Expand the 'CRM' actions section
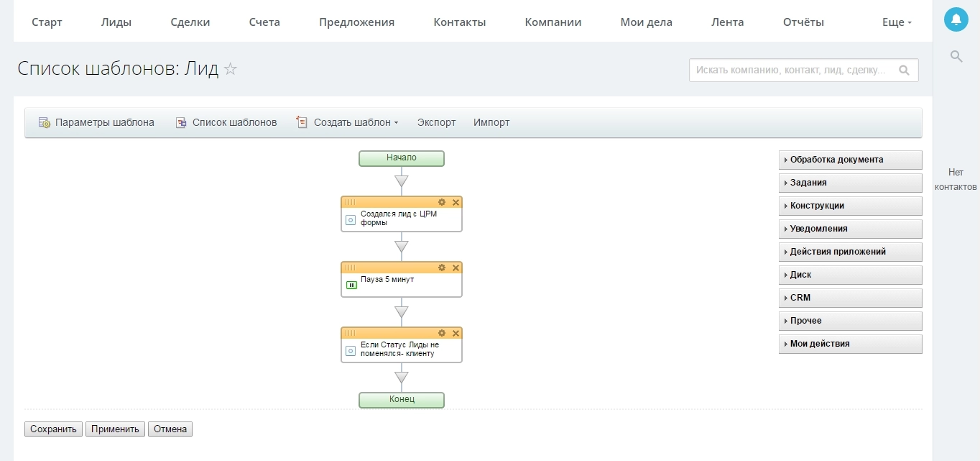Viewport: 980px width, 461px height. point(850,298)
